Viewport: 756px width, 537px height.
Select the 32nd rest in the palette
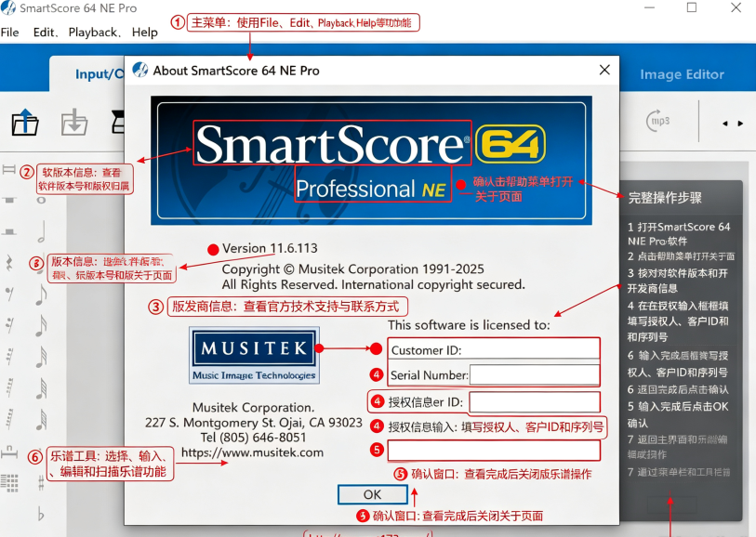pos(8,357)
